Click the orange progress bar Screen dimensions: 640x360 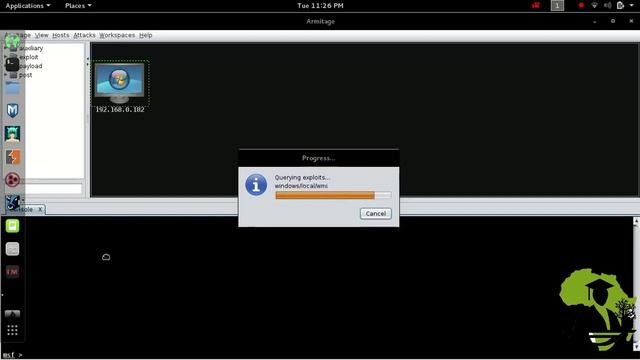[x=333, y=196]
